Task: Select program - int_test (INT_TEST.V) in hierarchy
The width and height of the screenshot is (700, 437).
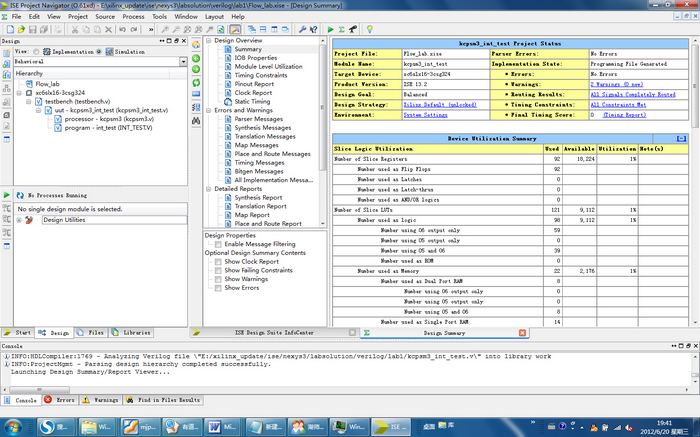Action: coord(108,128)
